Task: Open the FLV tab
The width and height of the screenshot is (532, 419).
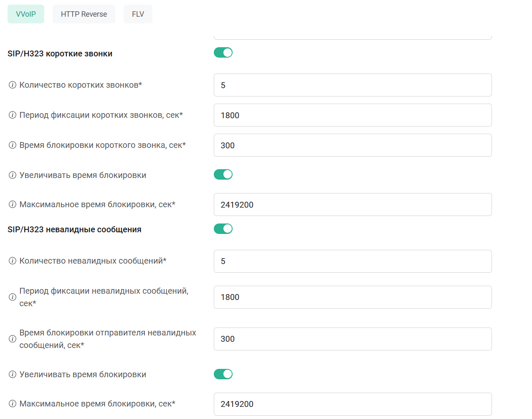Action: coord(138,14)
